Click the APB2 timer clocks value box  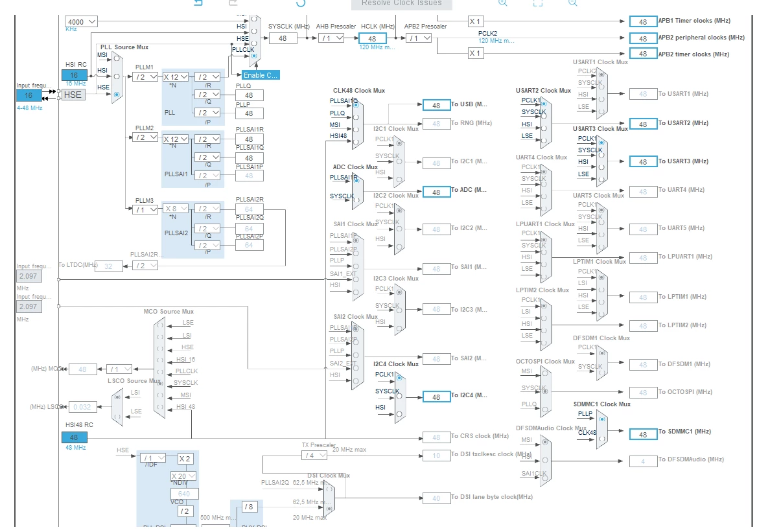point(643,54)
